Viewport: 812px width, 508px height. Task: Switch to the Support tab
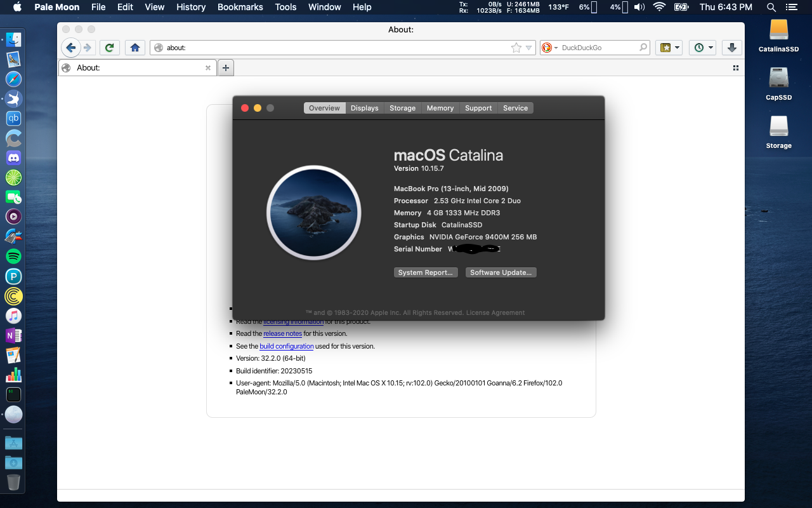478,108
